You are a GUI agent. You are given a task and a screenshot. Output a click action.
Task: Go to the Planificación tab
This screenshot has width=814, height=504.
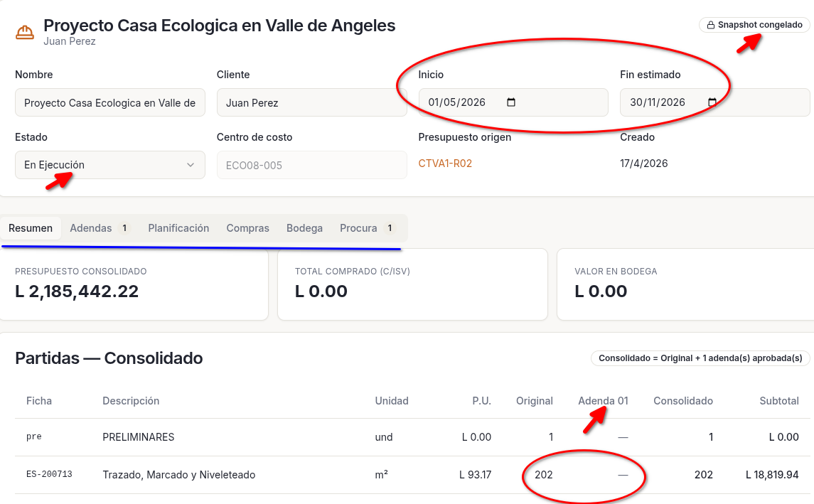(x=178, y=228)
